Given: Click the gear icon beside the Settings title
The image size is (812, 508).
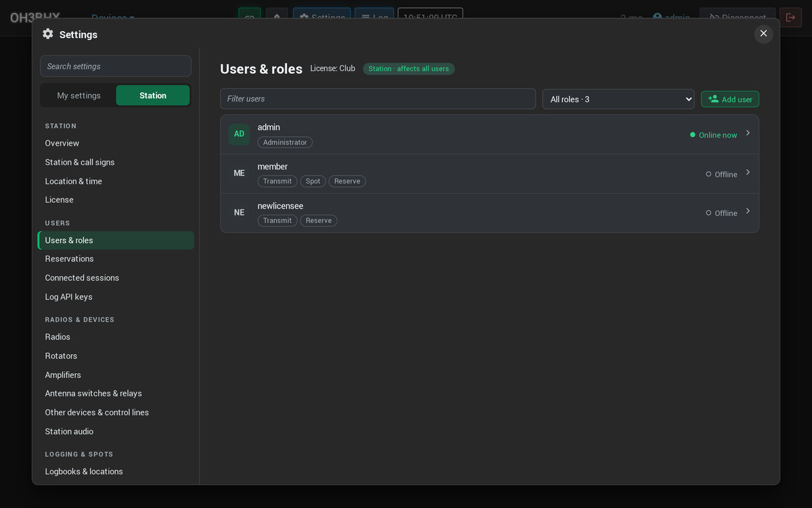Looking at the screenshot, I should click(47, 34).
